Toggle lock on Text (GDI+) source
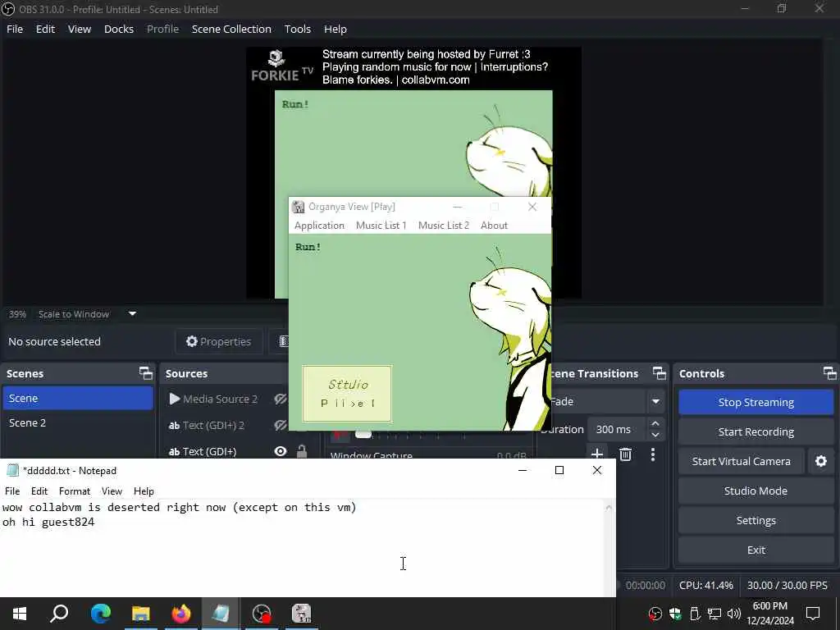 tap(302, 452)
